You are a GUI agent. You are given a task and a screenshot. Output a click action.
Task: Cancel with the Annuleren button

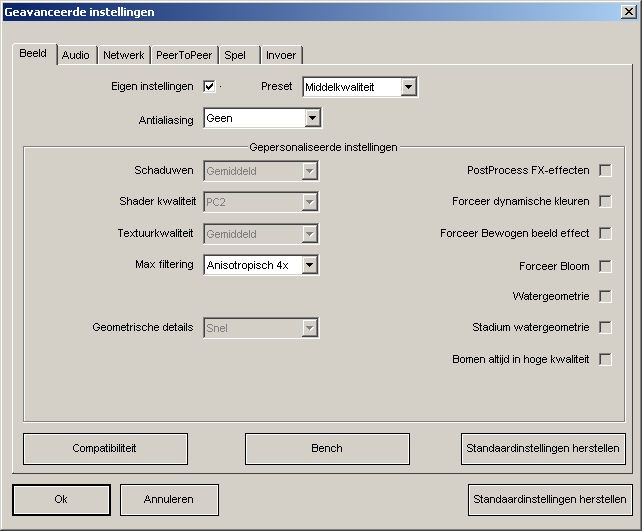169,499
